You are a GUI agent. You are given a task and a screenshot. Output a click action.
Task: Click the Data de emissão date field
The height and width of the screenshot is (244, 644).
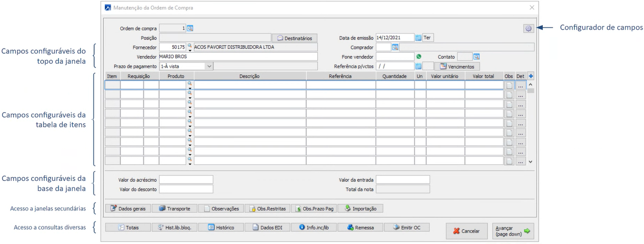click(x=395, y=38)
